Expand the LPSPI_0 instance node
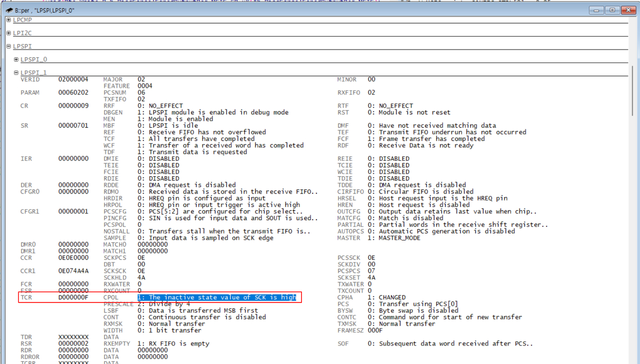The width and height of the screenshot is (640, 364). click(16, 59)
